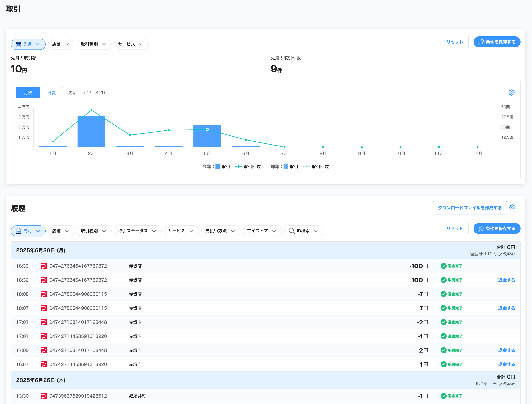Screen dimensions: 532x404
Task: Click the May data point on the chart
Action: (x=207, y=130)
